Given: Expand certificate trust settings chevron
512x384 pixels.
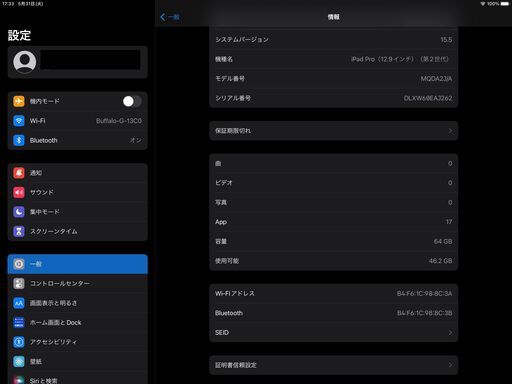Looking at the screenshot, I should (x=450, y=365).
